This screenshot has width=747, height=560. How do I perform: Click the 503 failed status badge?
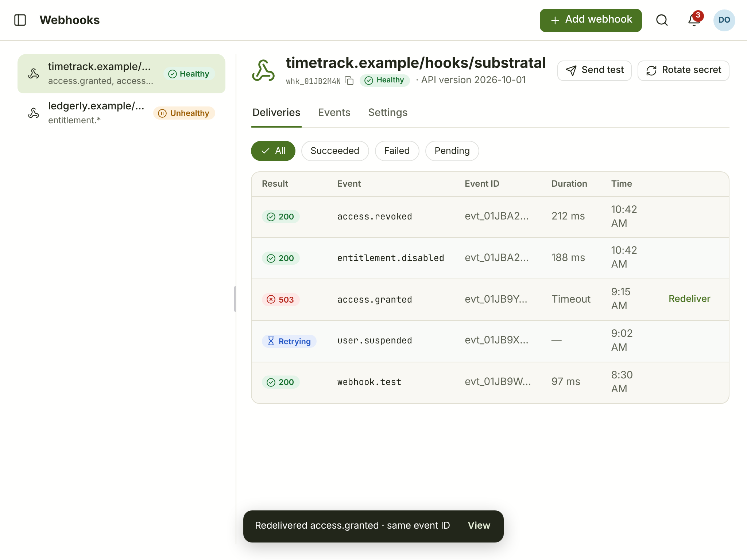point(280,300)
